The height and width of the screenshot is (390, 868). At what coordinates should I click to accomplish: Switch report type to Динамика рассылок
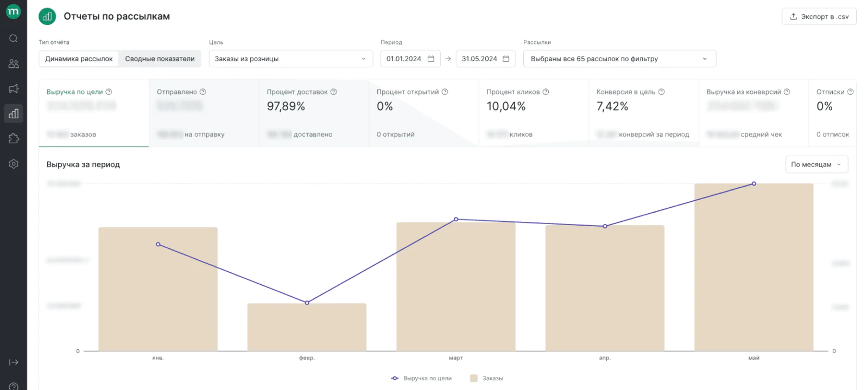pos(79,59)
